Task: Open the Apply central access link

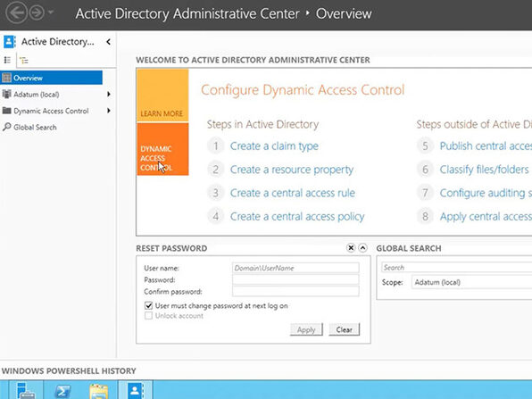Action: click(x=486, y=217)
